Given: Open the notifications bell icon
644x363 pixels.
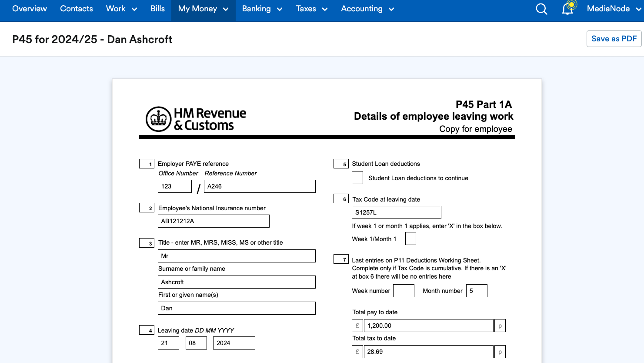Looking at the screenshot, I should tap(567, 9).
